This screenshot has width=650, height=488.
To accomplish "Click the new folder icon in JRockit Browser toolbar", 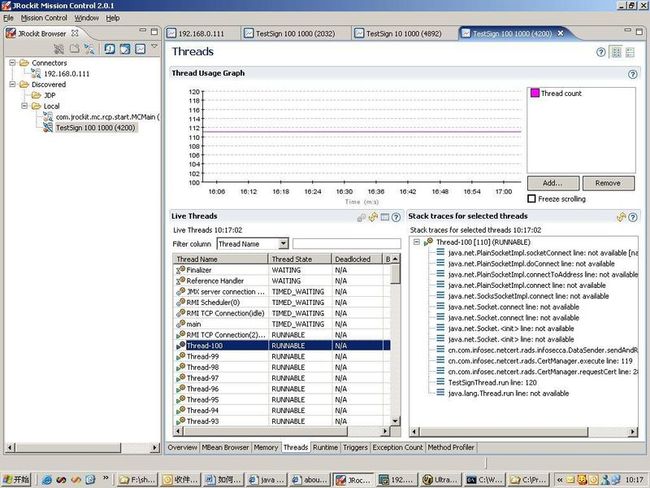I will (75, 49).
